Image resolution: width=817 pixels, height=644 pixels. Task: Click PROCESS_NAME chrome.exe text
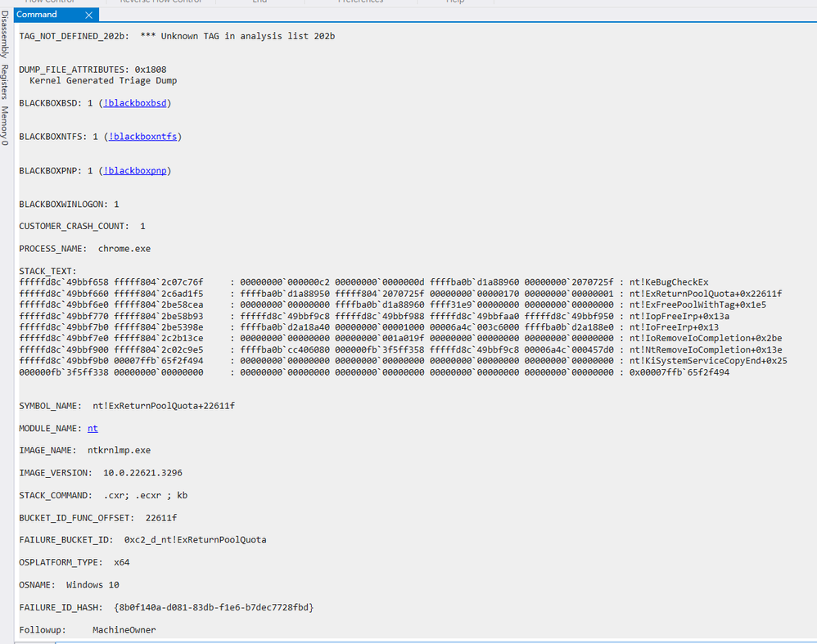(x=85, y=249)
